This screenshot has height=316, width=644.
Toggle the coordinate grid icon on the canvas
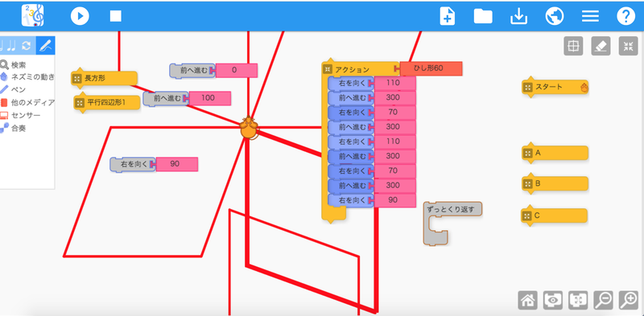coord(573,46)
